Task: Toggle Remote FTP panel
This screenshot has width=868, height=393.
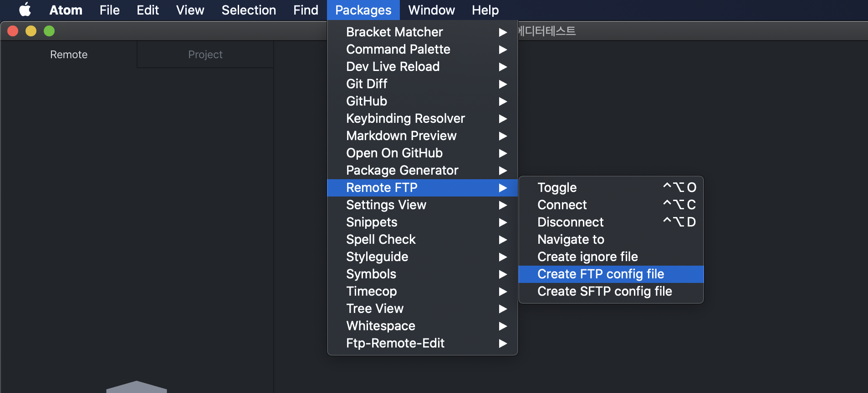Action: tap(557, 188)
